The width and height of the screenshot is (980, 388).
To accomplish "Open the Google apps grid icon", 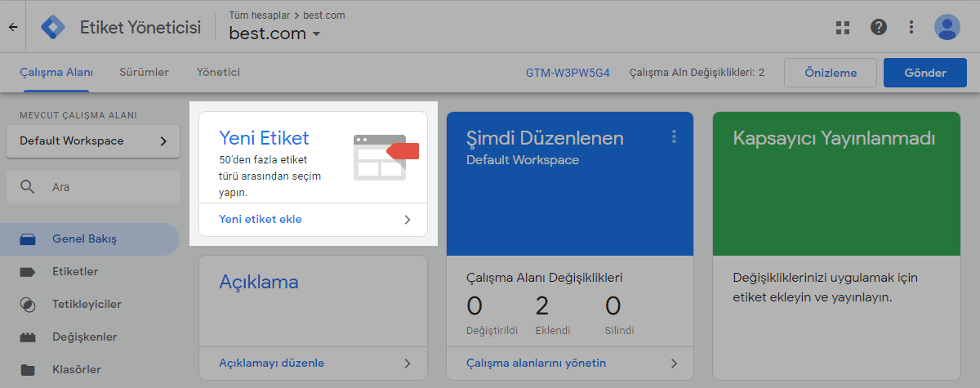I will pos(844,27).
